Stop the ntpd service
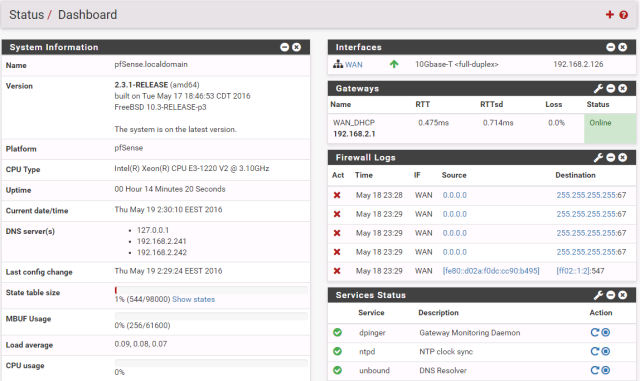 tap(606, 351)
